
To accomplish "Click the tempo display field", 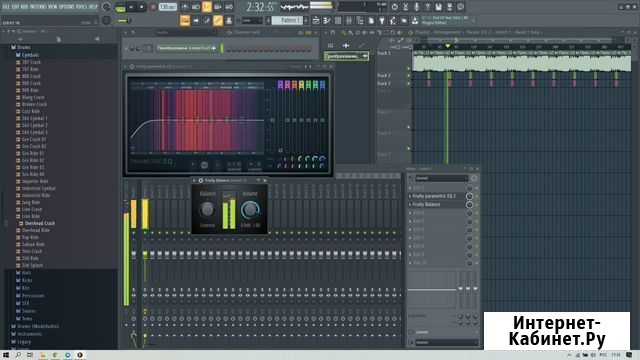I will pos(168,7).
